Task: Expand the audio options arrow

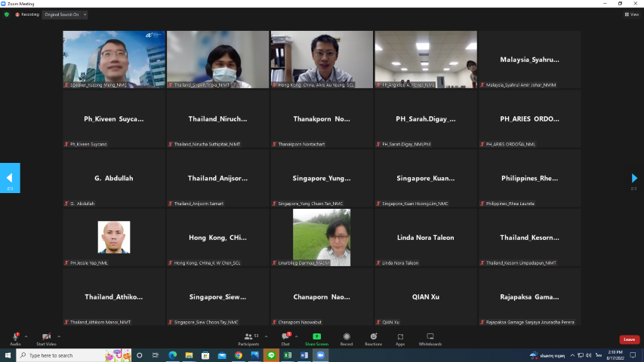Action: (26, 336)
